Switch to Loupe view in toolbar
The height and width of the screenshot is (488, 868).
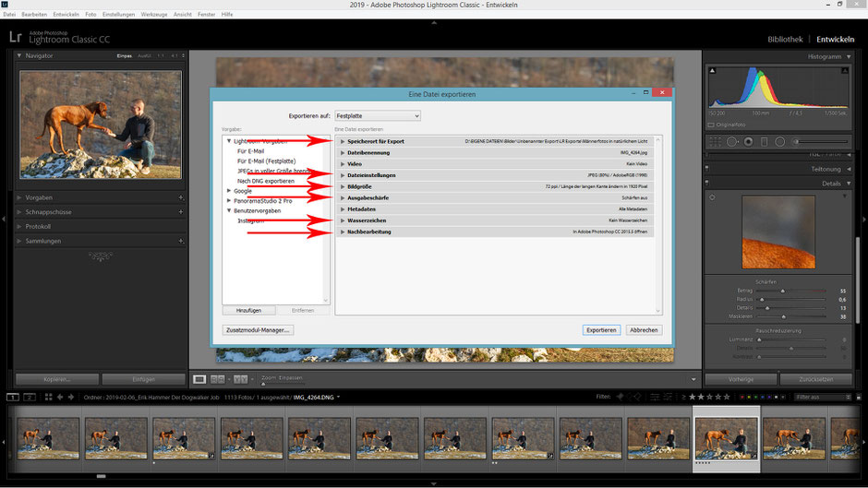click(199, 379)
